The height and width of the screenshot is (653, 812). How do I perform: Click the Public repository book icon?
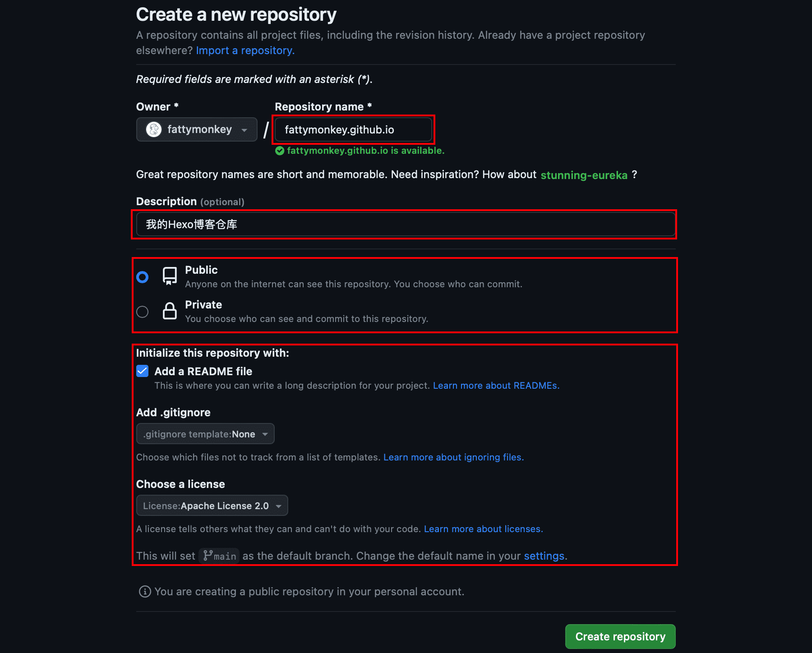coord(170,276)
